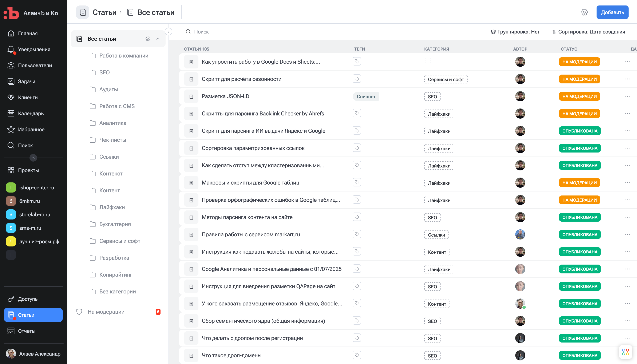Select the На модерации section
Image resolution: width=637 pixels, height=364 pixels.
click(x=106, y=312)
